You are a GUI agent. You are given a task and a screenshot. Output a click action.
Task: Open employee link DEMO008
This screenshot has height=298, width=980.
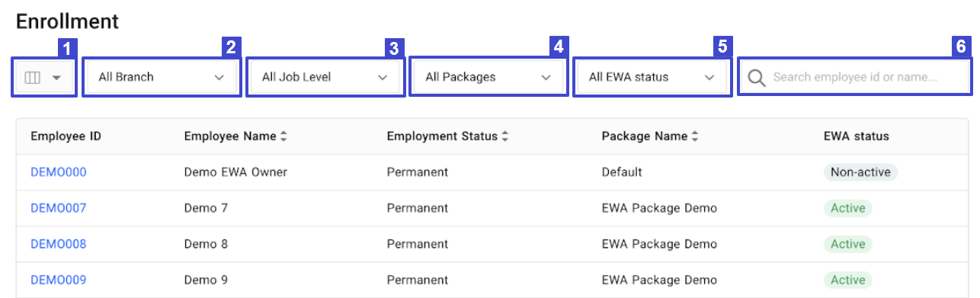(x=59, y=244)
